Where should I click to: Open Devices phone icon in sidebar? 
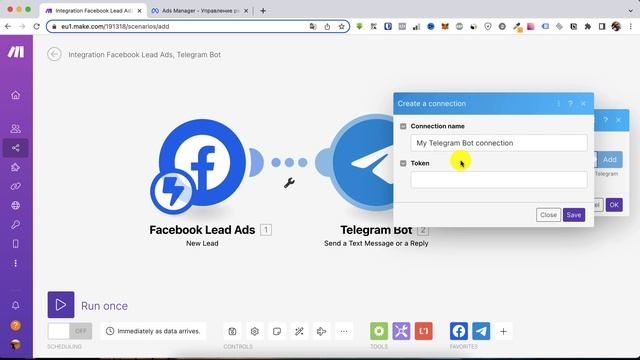point(16,244)
